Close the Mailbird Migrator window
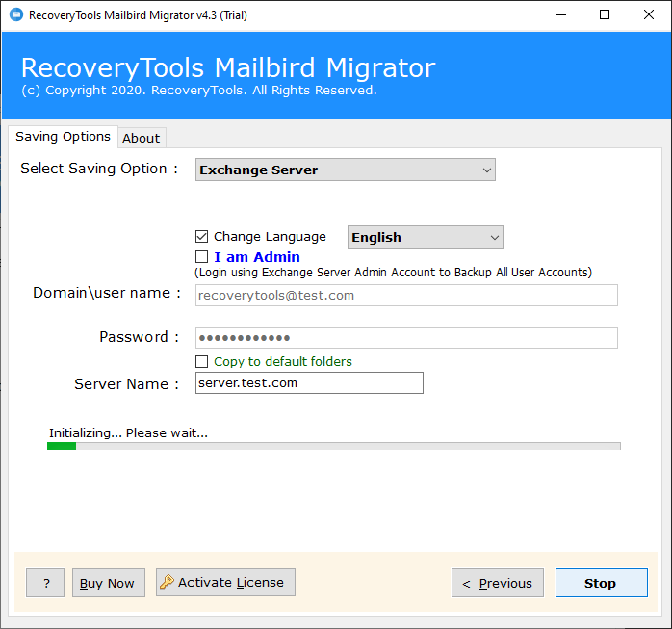Viewport: 672px width, 629px height. [x=649, y=15]
